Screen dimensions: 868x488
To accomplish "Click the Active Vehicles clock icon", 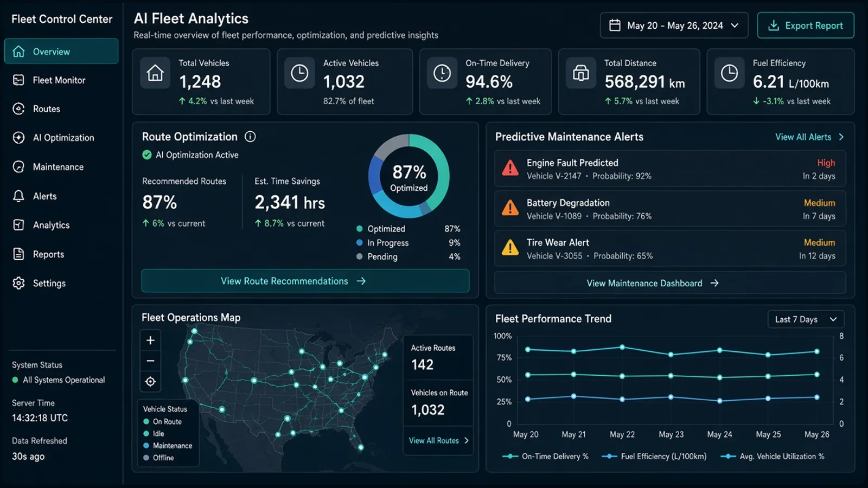I will (299, 73).
